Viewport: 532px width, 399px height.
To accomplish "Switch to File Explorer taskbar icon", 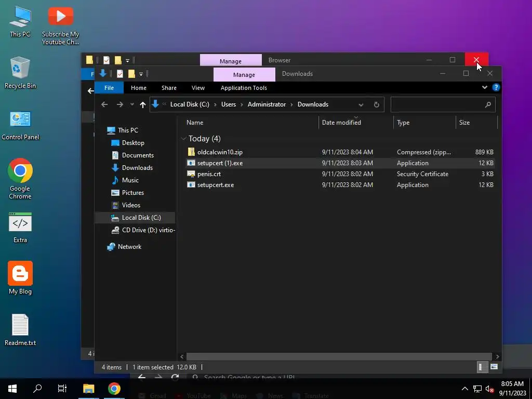I will click(x=88, y=389).
